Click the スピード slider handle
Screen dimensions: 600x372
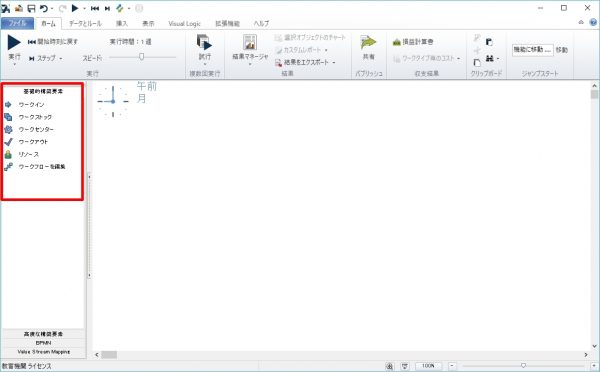pyautogui.click(x=142, y=57)
